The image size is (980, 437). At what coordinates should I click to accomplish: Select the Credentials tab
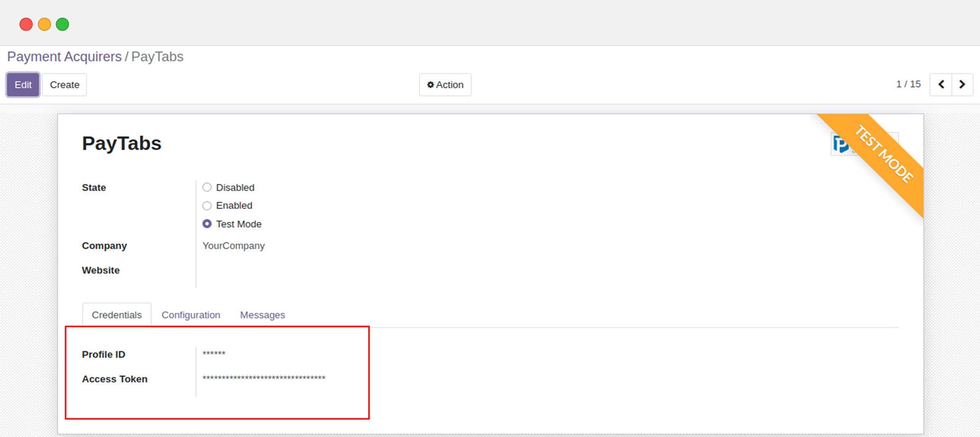[116, 315]
